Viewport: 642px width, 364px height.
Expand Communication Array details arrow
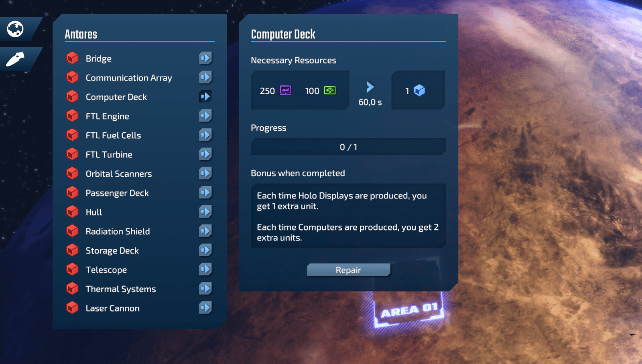tap(205, 77)
